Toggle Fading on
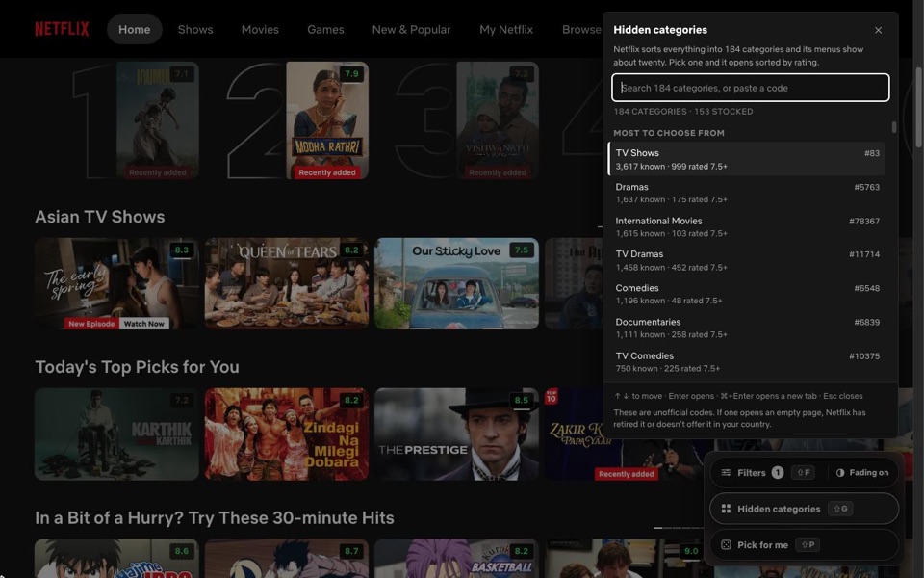924x578 pixels. pos(862,472)
